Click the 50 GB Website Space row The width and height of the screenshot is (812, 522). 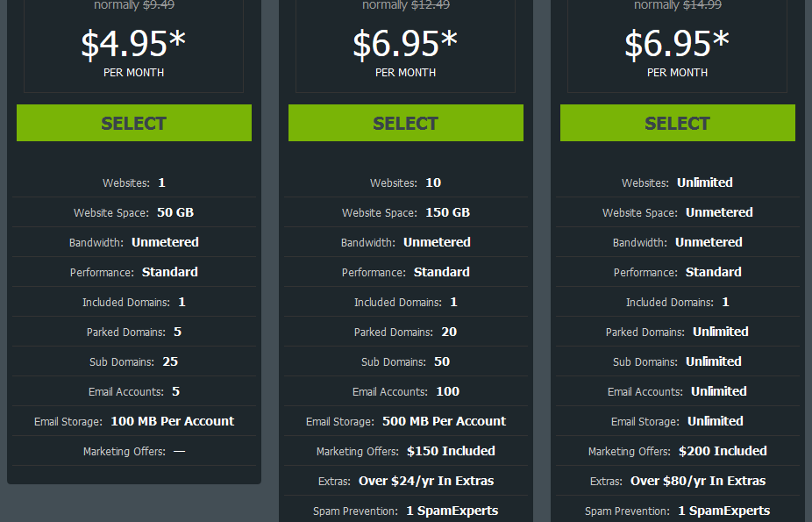(134, 212)
